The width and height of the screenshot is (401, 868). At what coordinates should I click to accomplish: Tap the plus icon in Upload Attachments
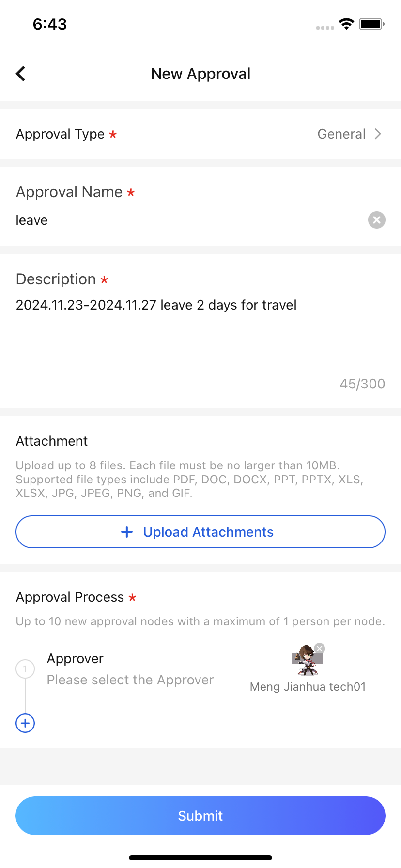tap(127, 532)
